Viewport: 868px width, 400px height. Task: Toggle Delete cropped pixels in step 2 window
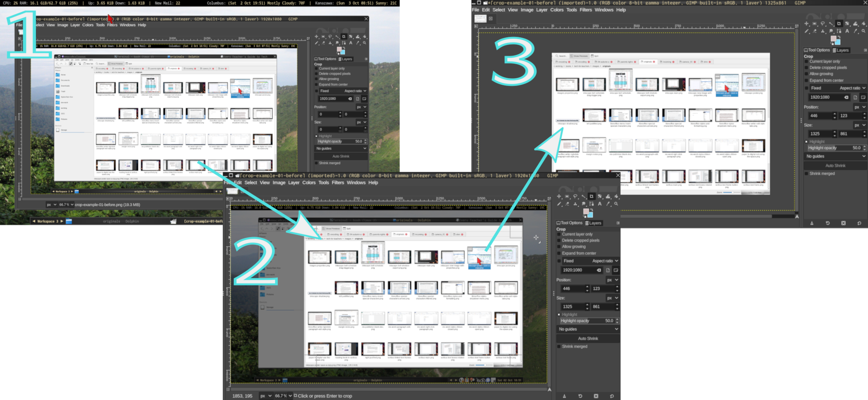559,240
